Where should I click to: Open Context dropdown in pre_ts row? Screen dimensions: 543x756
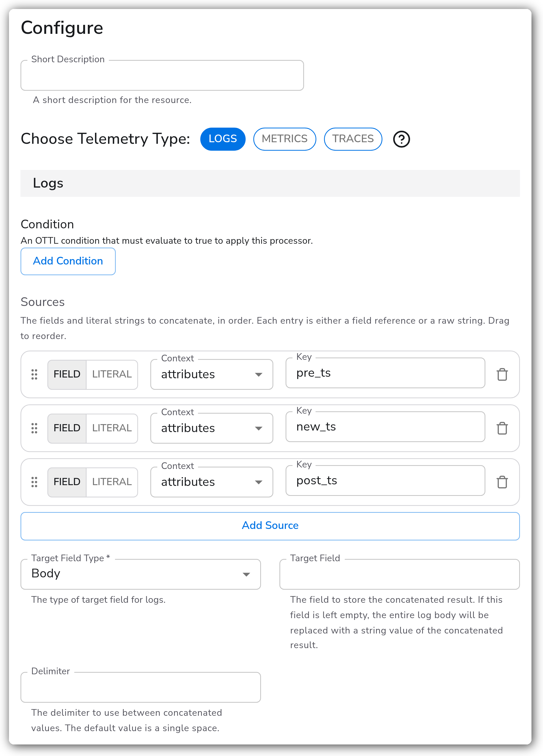[212, 374]
